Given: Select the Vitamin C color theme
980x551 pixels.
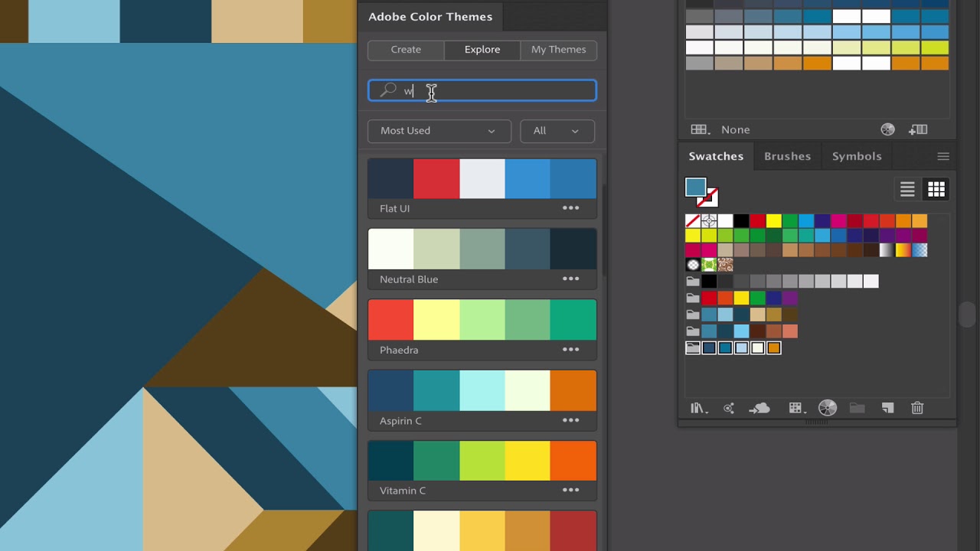Looking at the screenshot, I should (x=482, y=461).
